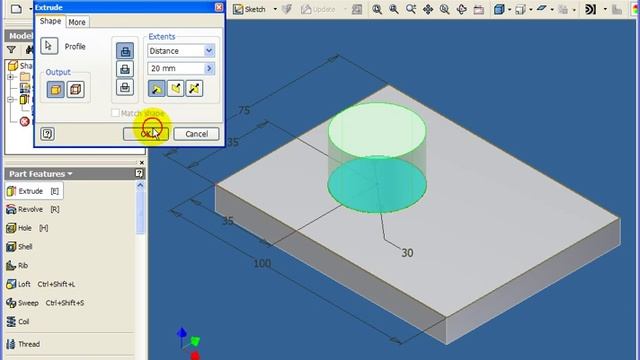Select the Loft tool
This screenshot has height=360, width=640.
[x=40, y=284]
